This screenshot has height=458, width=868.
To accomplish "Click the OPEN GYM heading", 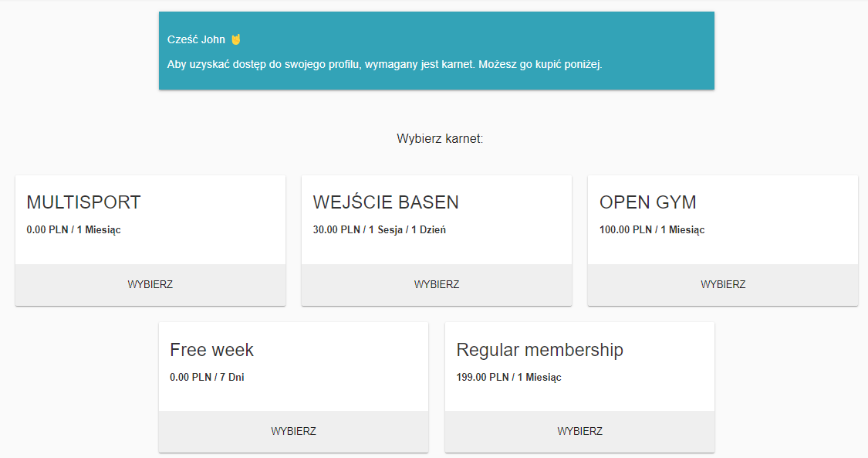I will click(647, 202).
